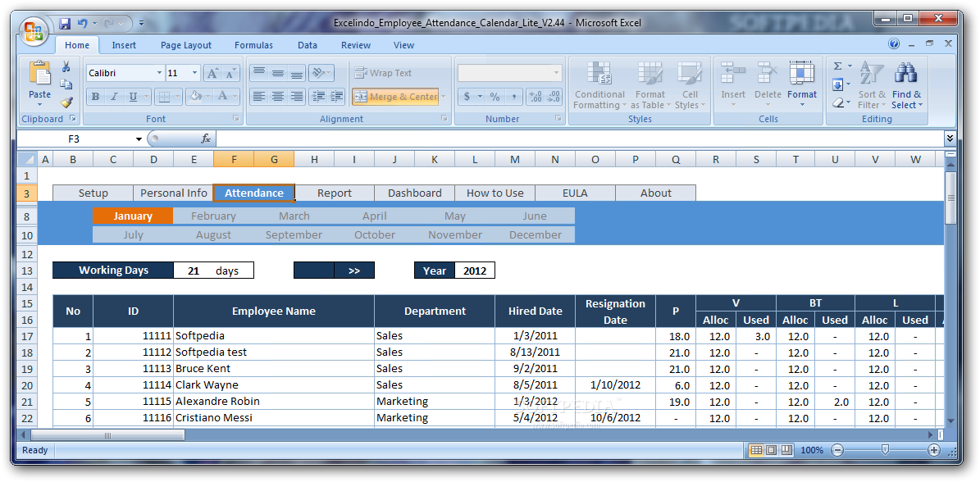Open the Name Box dropdown arrow
Viewport: 980px width, 482px height.
tap(139, 139)
